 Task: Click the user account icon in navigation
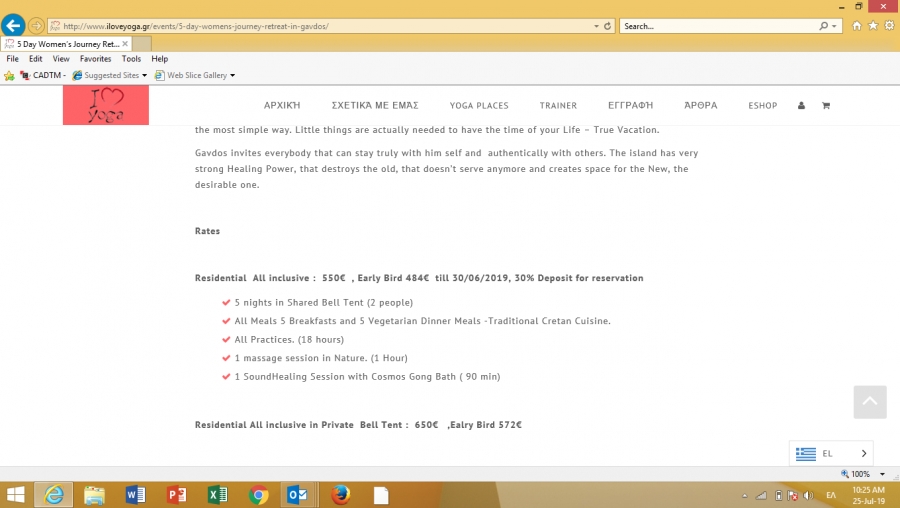801,105
